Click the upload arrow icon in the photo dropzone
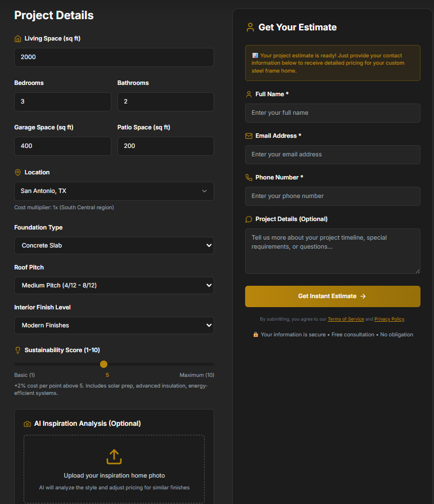This screenshot has width=434, height=504. [114, 456]
